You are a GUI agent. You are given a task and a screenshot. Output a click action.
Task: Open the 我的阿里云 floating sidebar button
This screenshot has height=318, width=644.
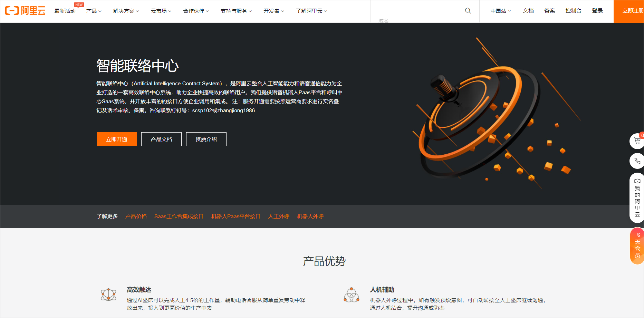pyautogui.click(x=637, y=198)
